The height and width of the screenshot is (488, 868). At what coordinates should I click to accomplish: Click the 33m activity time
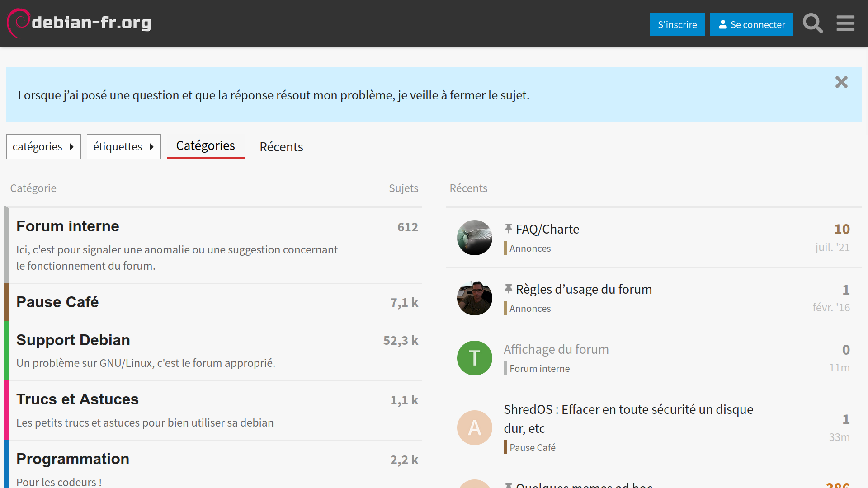click(839, 437)
